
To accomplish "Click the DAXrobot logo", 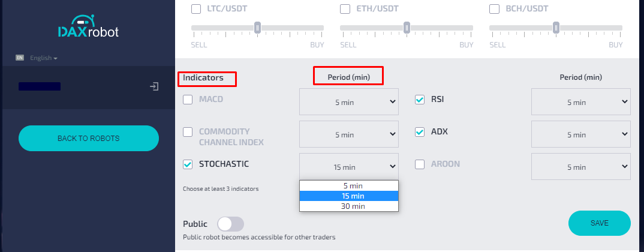I will (88, 26).
